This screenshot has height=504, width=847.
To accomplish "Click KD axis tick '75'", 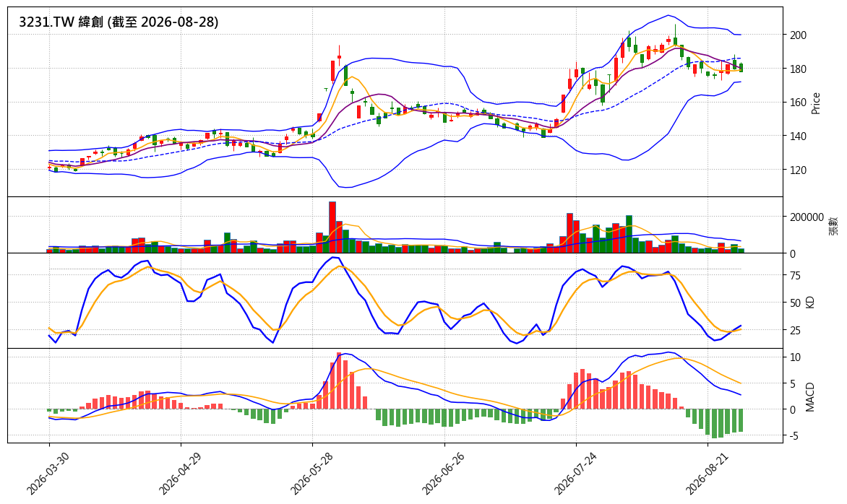I will pyautogui.click(x=795, y=276).
